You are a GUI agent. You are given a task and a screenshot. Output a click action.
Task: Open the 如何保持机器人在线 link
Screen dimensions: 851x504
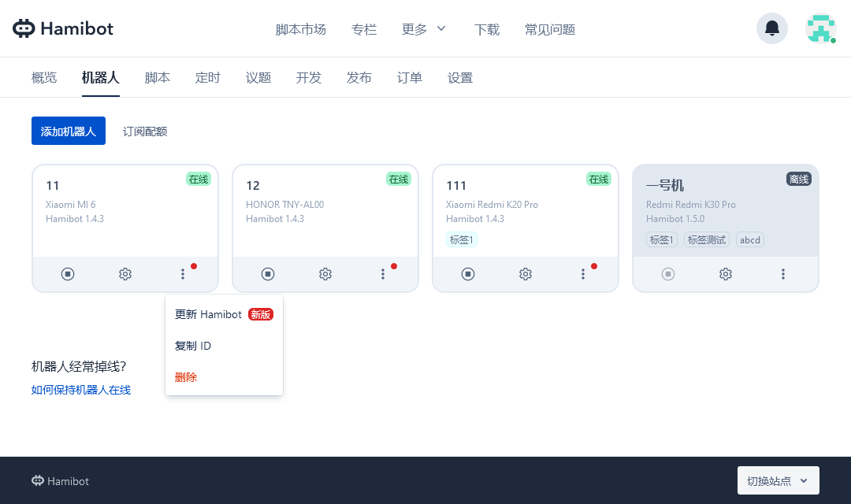[x=81, y=390]
